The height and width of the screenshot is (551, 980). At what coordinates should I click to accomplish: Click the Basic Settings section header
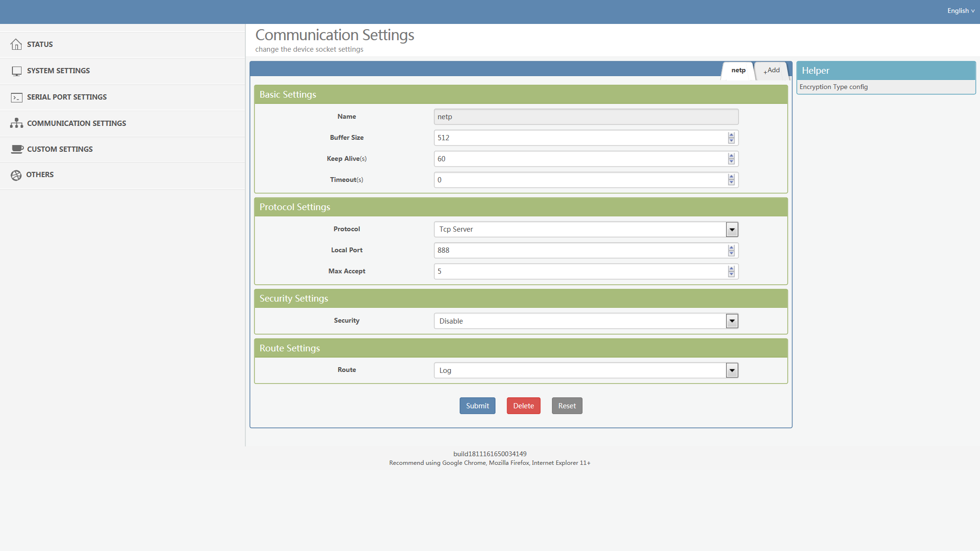(521, 95)
